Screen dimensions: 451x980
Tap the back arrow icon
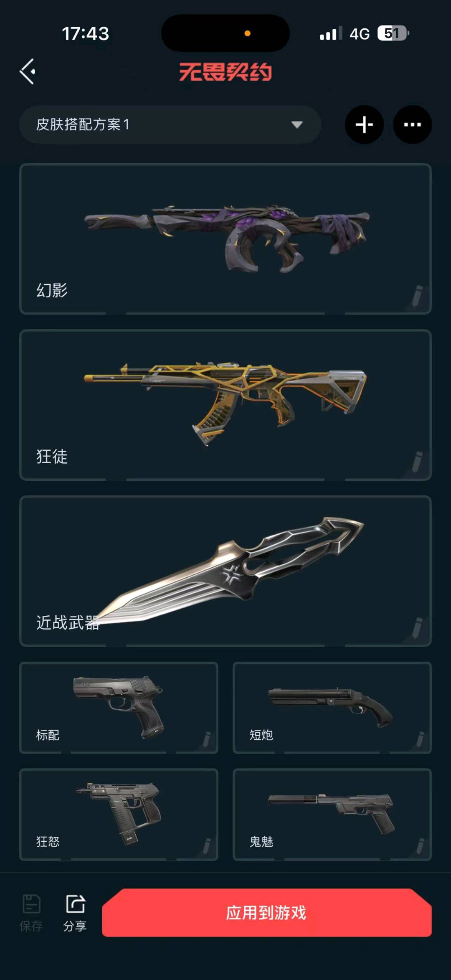[x=28, y=71]
